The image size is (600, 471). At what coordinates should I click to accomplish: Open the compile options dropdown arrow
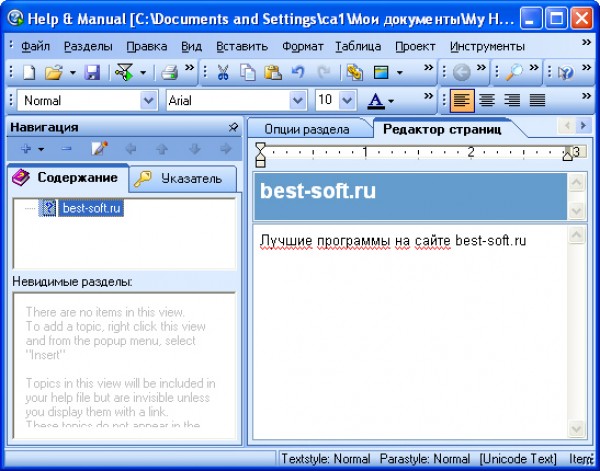[x=143, y=72]
